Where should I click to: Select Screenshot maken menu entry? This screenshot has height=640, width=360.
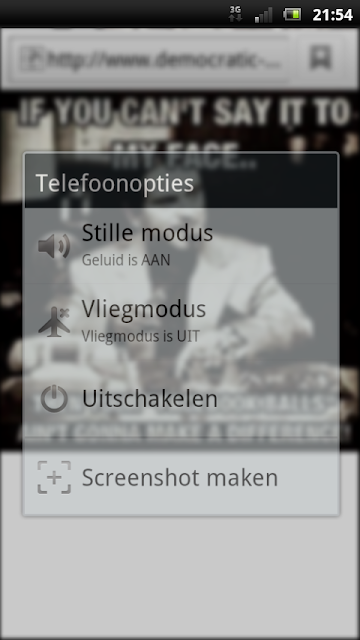[x=181, y=477]
